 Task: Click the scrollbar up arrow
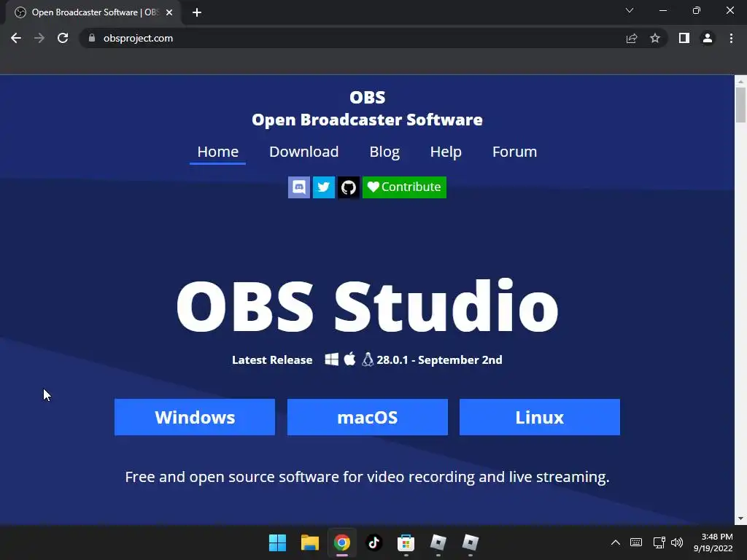click(740, 82)
